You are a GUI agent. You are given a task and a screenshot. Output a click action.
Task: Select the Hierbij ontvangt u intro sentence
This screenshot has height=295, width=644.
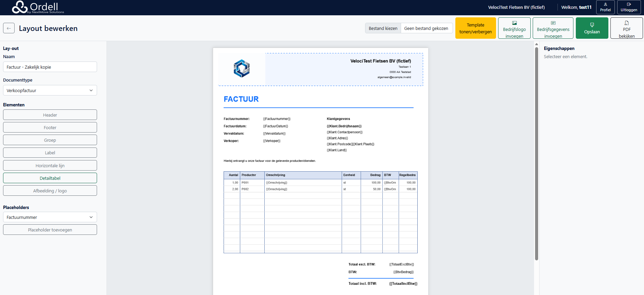click(270, 161)
